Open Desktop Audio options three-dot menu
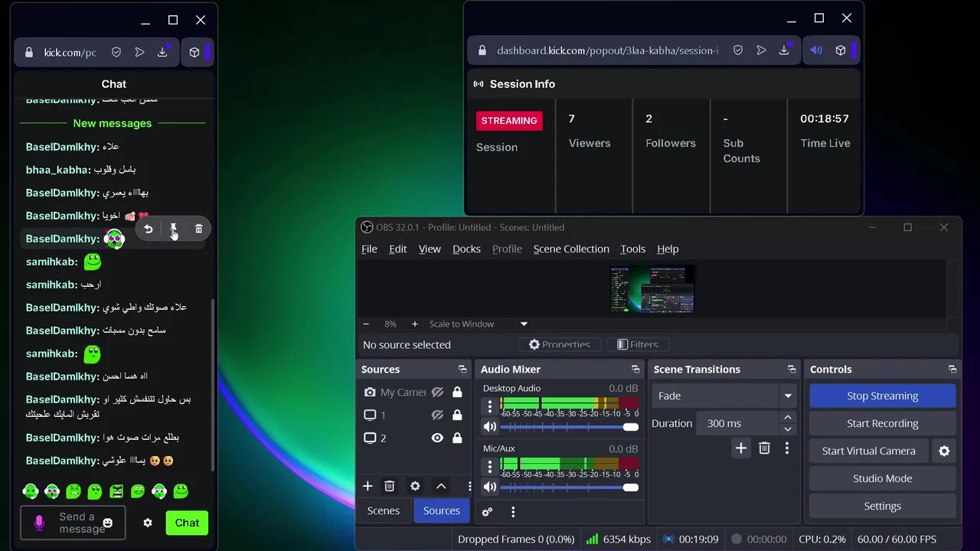The image size is (980, 551). click(490, 406)
